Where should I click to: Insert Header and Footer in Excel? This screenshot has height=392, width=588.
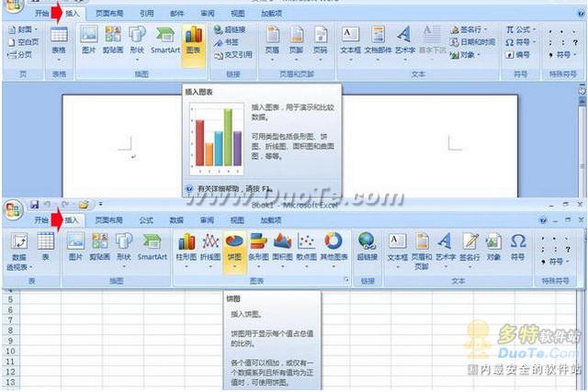[x=422, y=252]
